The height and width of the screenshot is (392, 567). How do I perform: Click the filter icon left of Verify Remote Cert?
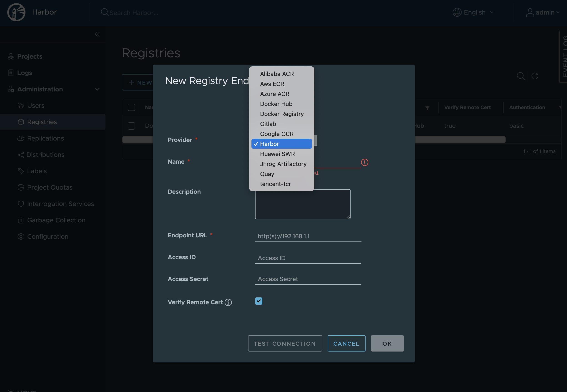(427, 108)
